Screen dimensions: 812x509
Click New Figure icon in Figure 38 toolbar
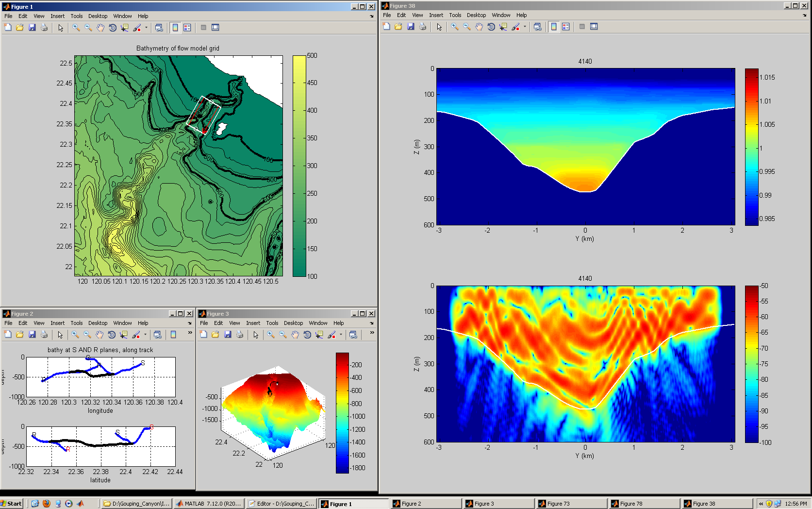(386, 27)
